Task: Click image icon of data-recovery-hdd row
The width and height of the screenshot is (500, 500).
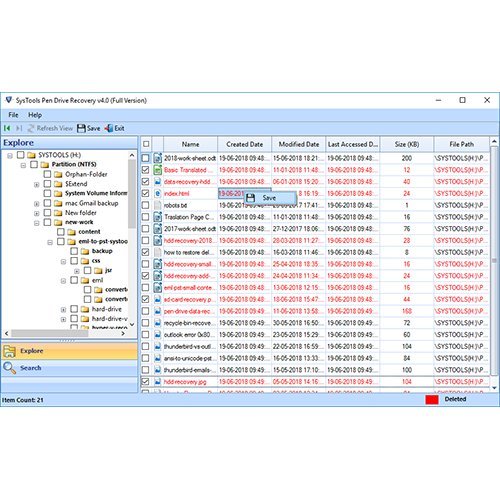Action: tap(157, 182)
